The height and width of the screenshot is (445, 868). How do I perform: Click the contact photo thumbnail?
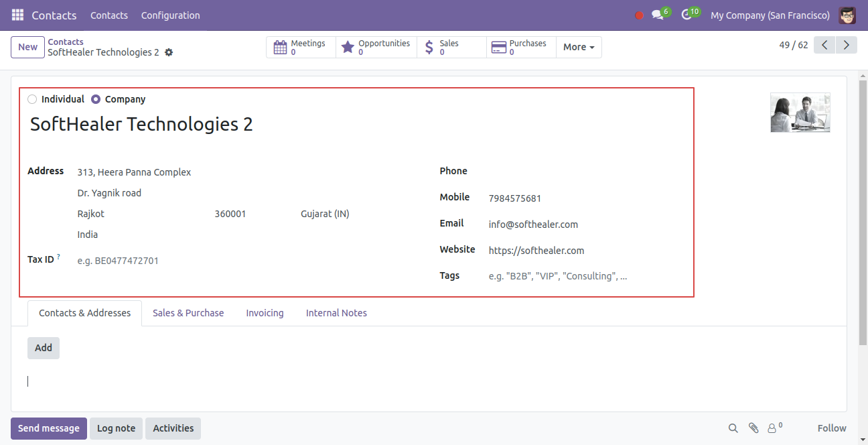click(800, 112)
